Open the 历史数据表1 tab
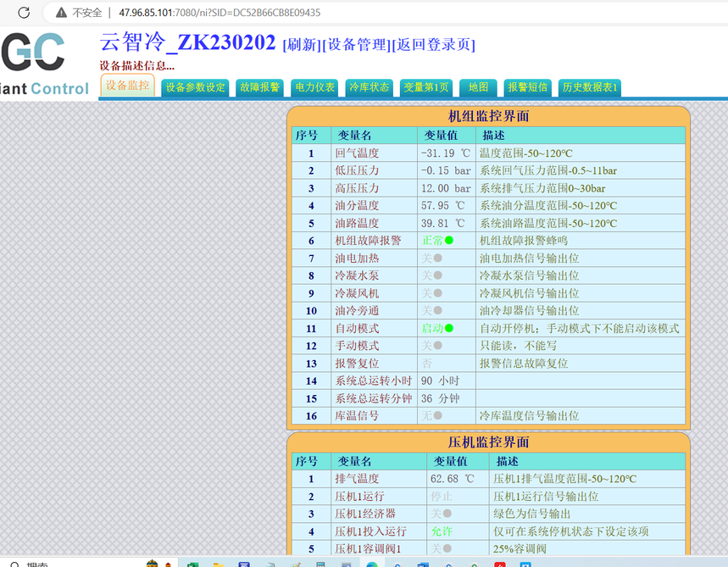This screenshot has height=567, width=728. 590,87
